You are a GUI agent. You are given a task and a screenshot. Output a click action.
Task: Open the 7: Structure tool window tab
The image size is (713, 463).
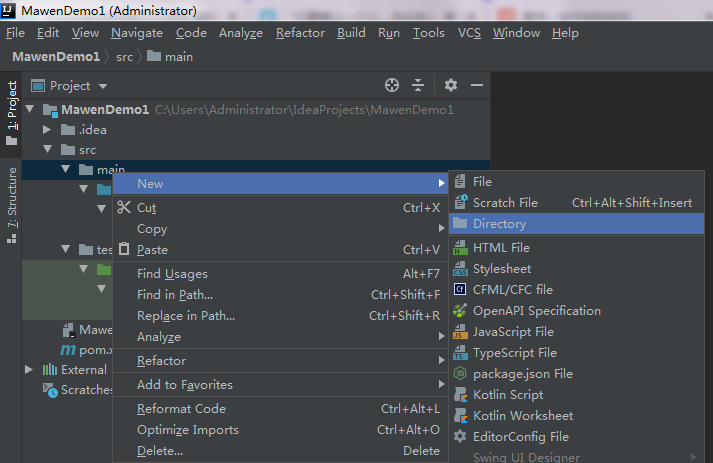[11, 205]
